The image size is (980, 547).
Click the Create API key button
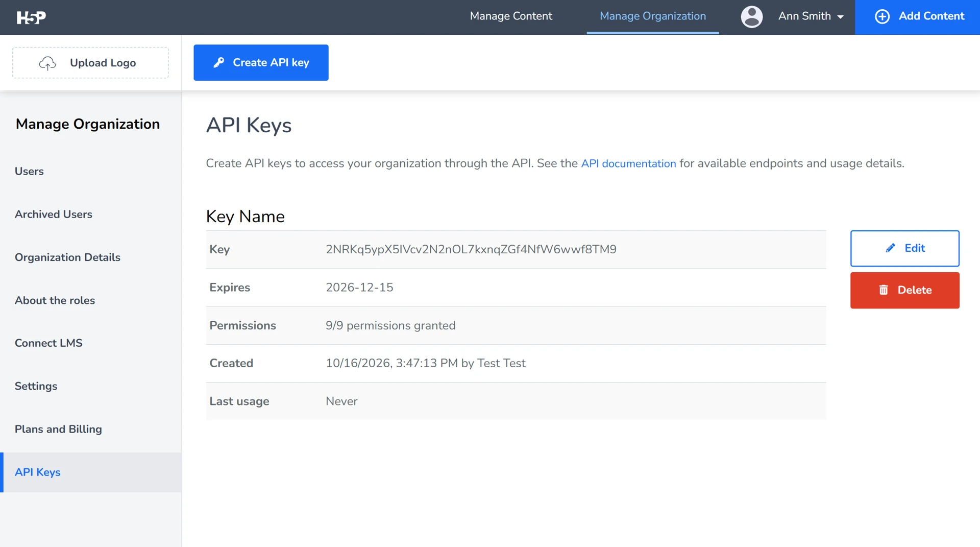[x=261, y=62]
